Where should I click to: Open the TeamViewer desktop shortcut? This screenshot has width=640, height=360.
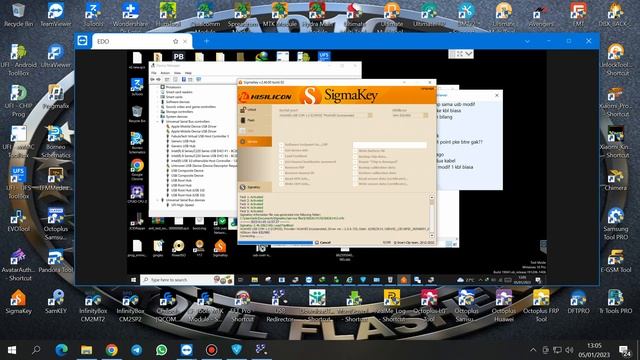coord(56,15)
